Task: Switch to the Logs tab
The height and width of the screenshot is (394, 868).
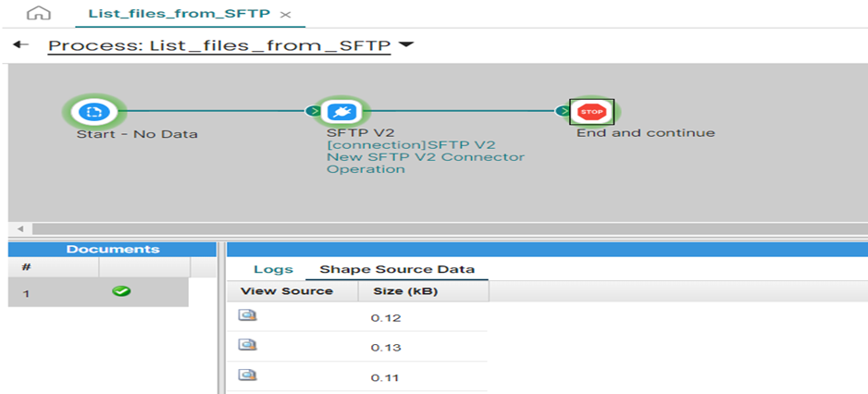Action: point(273,269)
